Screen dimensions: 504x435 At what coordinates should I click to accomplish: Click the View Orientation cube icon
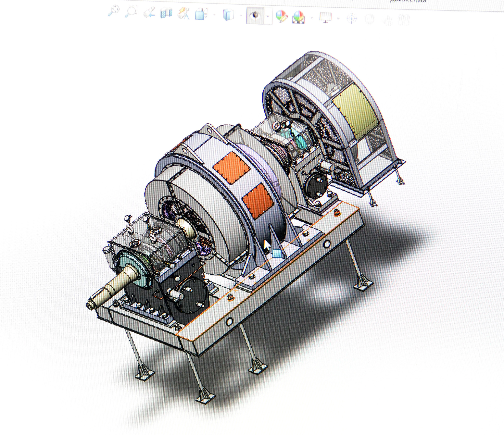click(202, 14)
